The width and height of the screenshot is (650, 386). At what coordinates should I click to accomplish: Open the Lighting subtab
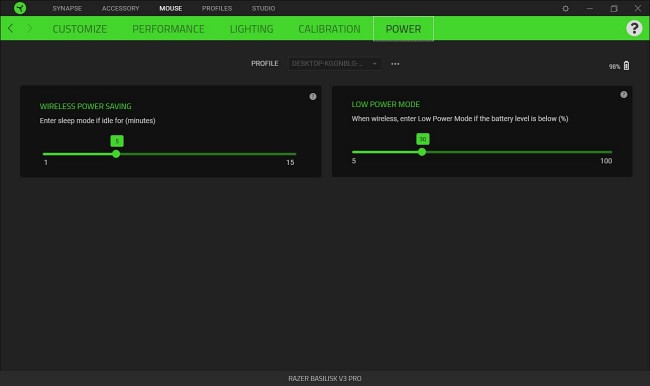click(252, 29)
